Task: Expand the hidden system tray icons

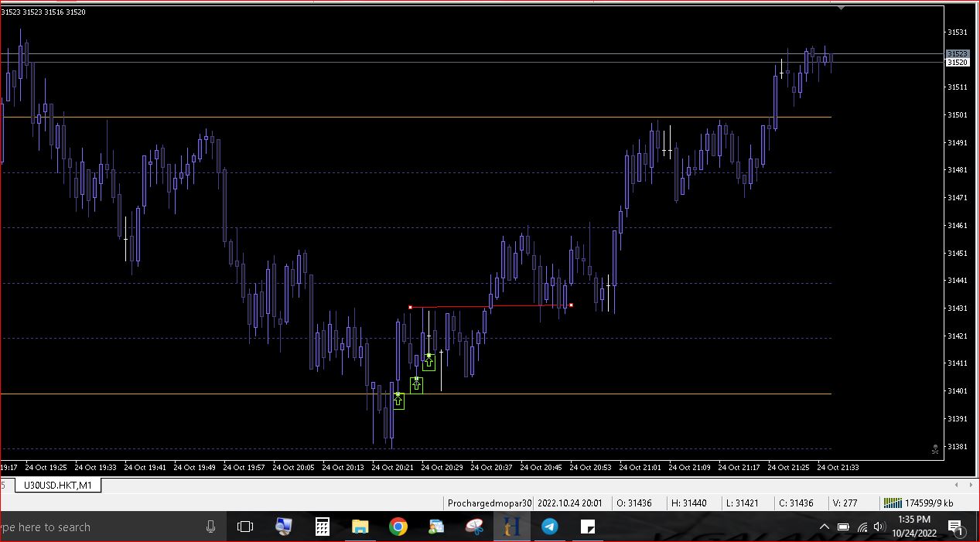Action: pos(825,527)
